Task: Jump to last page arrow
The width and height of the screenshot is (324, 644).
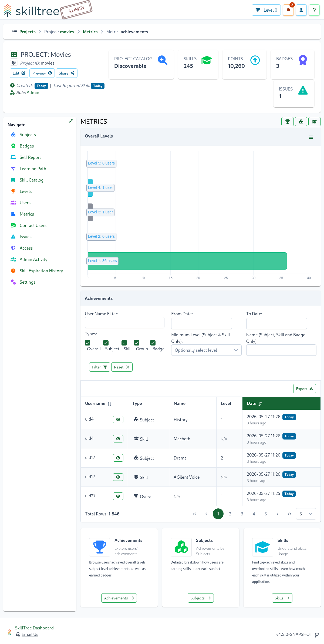Action: 289,514
